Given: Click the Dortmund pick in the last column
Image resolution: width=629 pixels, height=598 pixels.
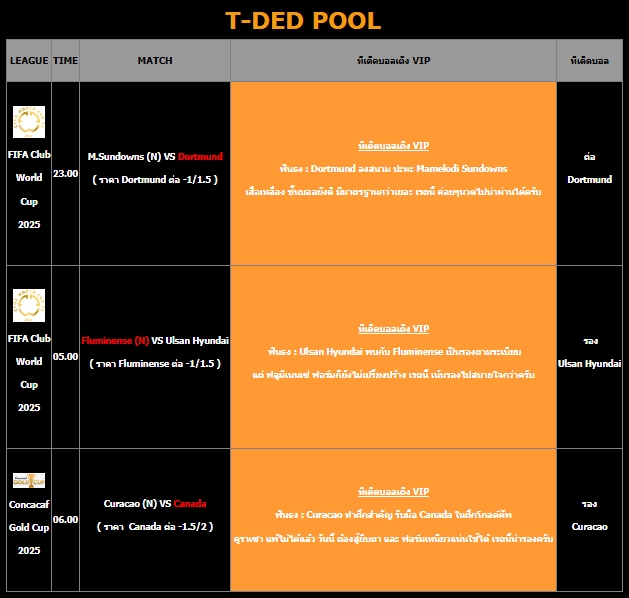Looking at the screenshot, I should (589, 168).
